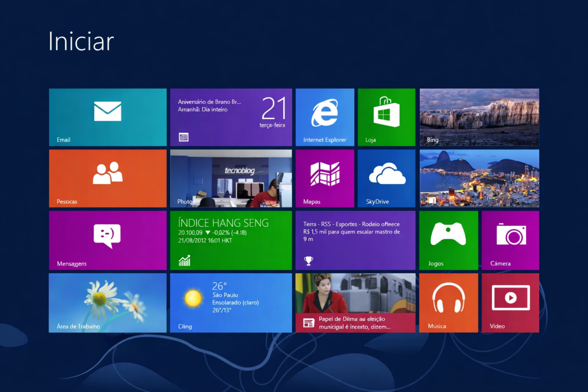Open the Email tile envelope icon

pyautogui.click(x=107, y=111)
